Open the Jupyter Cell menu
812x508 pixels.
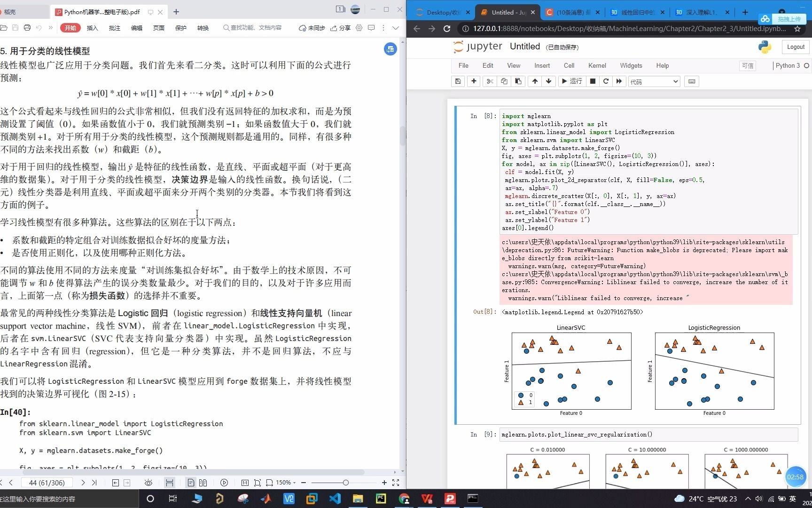pos(569,65)
